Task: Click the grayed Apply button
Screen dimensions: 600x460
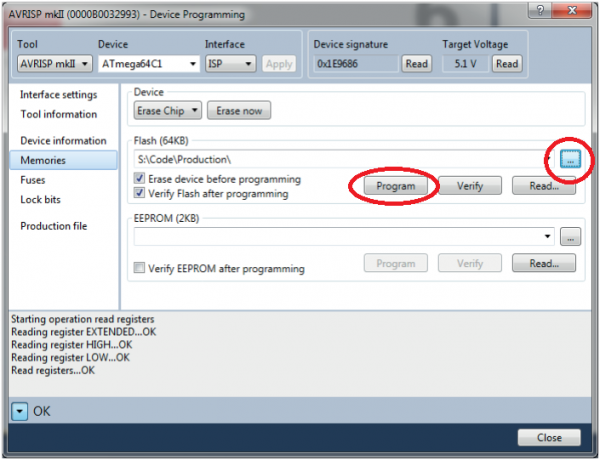Action: pos(279,64)
